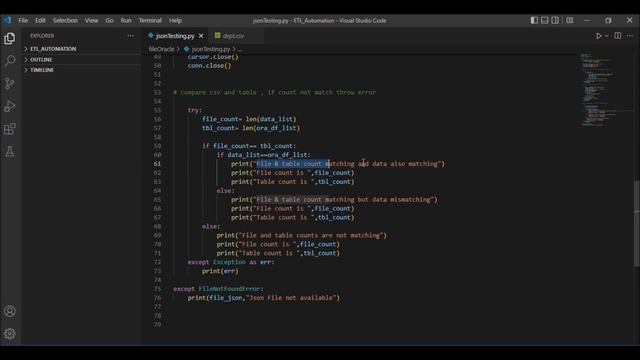The height and width of the screenshot is (360, 640).
Task: Click 'print(err)' code line
Action: tap(220, 271)
